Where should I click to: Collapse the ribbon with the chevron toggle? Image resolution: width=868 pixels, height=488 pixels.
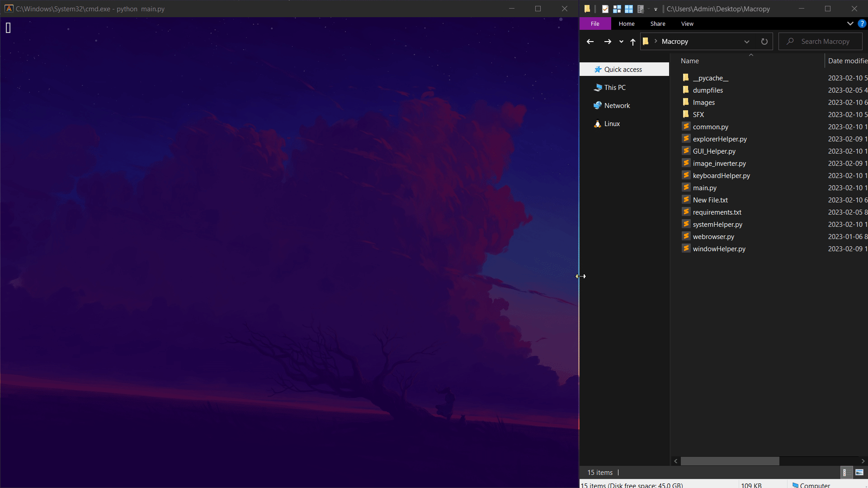(x=850, y=23)
